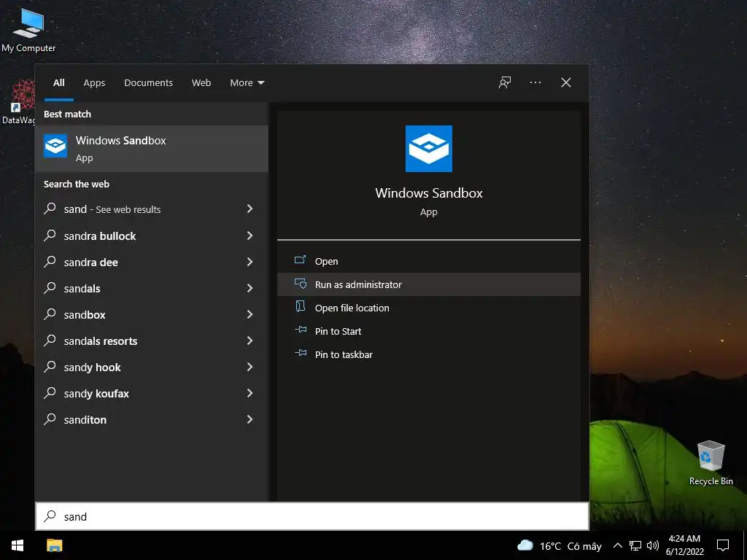Click the '16°C Có mây' weather text
The height and width of the screenshot is (560, 747).
point(570,546)
